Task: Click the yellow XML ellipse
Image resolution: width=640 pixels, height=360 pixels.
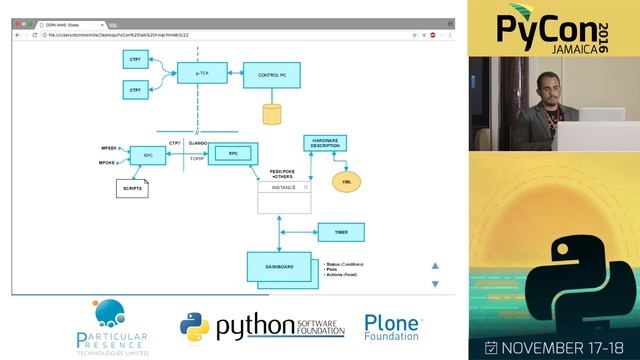Action: (346, 182)
